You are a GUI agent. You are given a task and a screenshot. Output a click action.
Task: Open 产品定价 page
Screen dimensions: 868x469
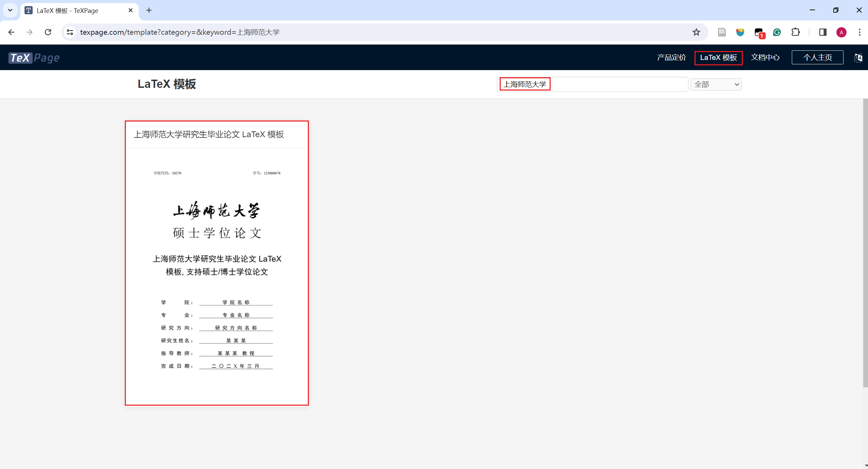[x=671, y=58]
